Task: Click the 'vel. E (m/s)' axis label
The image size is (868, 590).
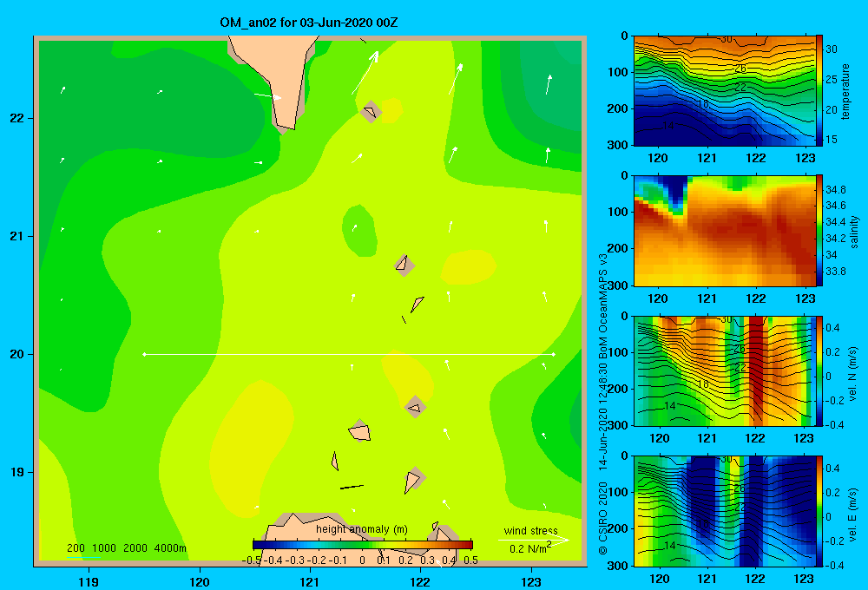Action: [x=852, y=514]
